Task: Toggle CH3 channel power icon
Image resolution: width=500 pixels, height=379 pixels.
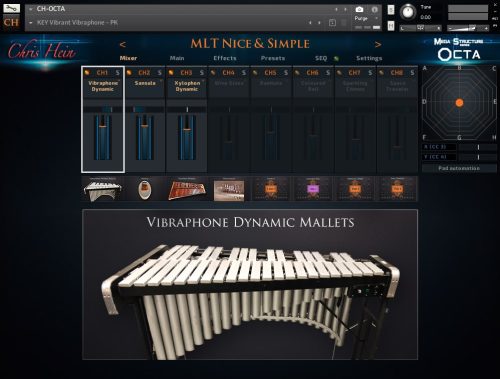Action: [x=171, y=72]
